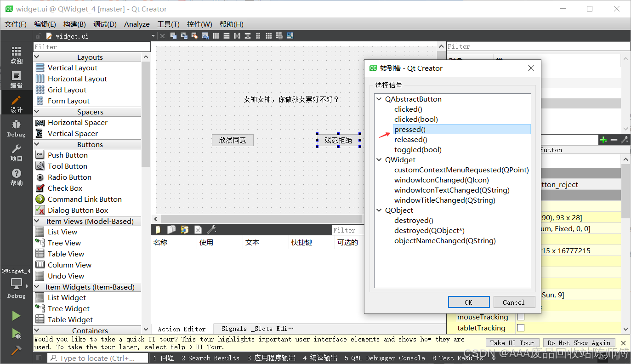
Task: Click the Take UI Tour button
Action: 512,343
